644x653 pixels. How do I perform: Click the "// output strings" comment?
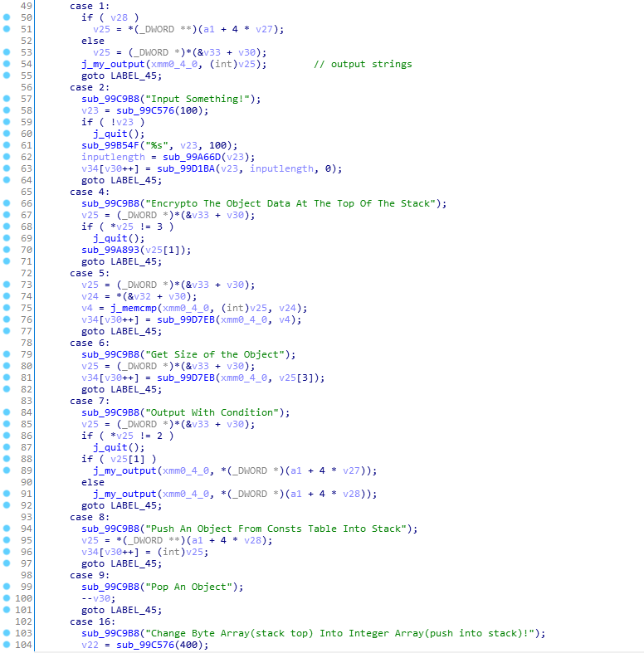363,64
